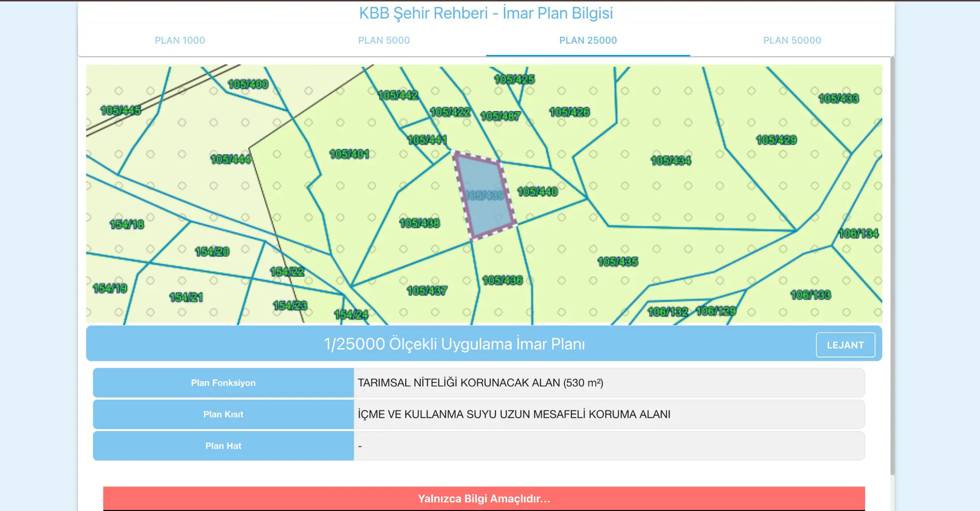This screenshot has width=980, height=511.
Task: Click parcel label 106/133 on the map
Action: [x=810, y=295]
